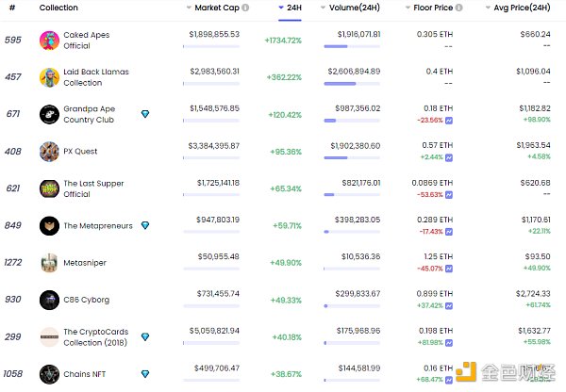Click the sort arrow before Avg Price(24H)
The height and width of the screenshot is (392, 566).
click(487, 8)
